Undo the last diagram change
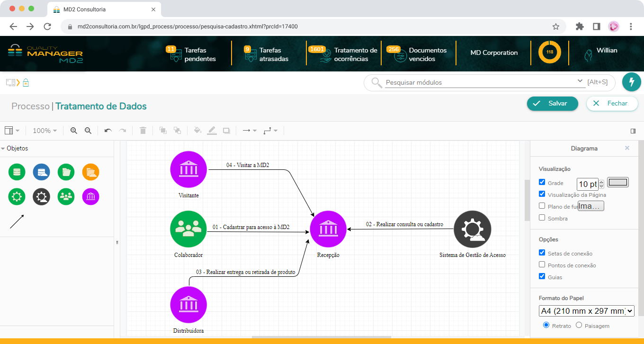The width and height of the screenshot is (644, 344). [x=108, y=131]
